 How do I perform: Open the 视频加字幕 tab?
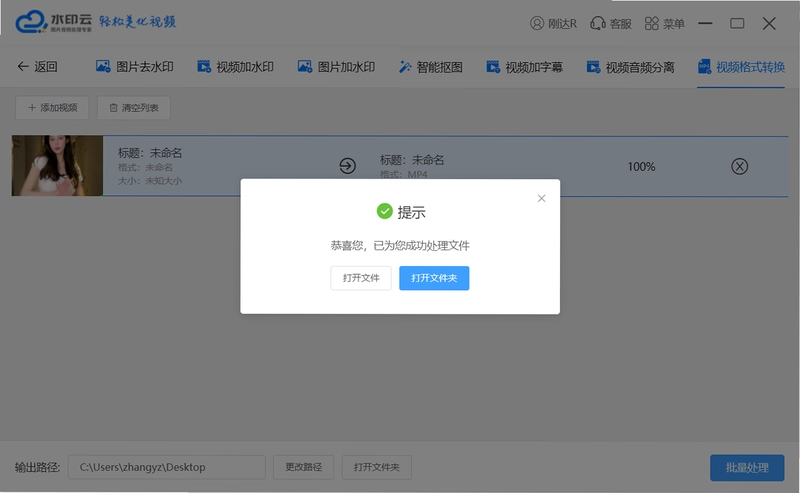tap(524, 67)
